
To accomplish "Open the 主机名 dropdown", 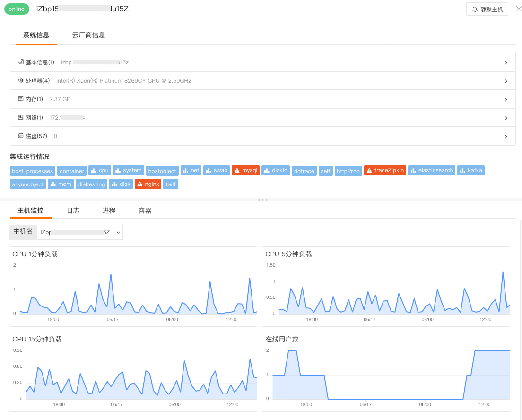I will [80, 232].
